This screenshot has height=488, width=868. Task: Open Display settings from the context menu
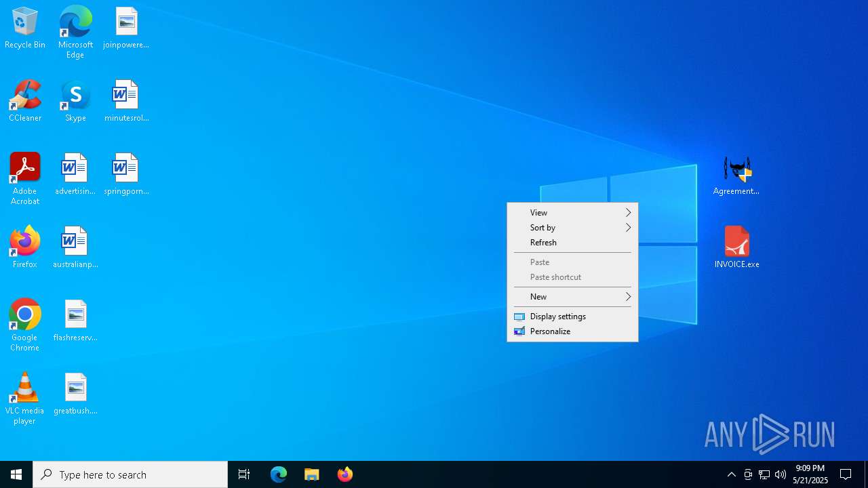tap(572, 317)
